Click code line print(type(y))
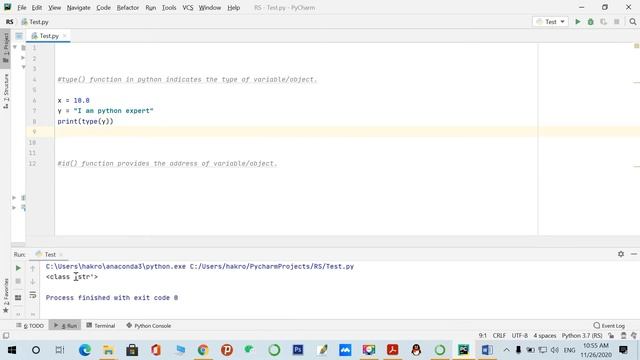This screenshot has width=640, height=360. [85, 121]
